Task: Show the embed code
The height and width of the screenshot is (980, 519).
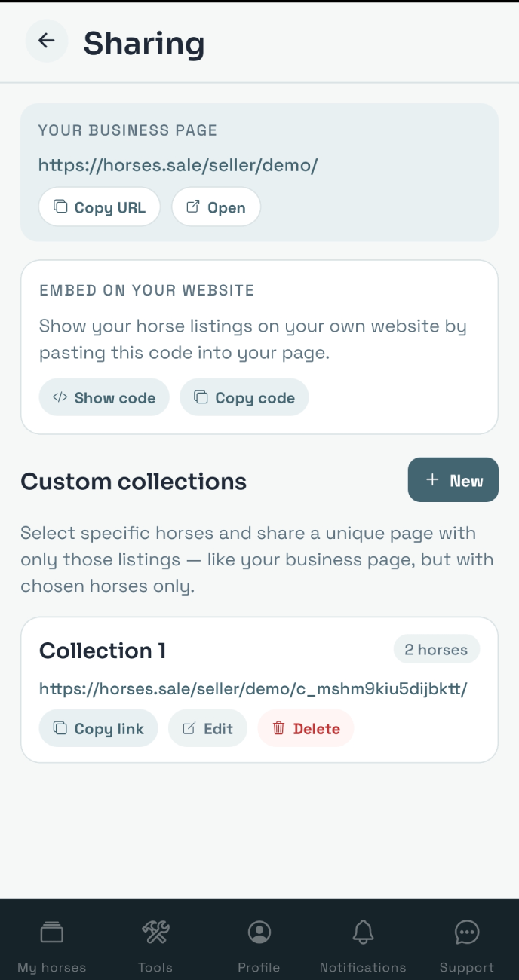Action: point(104,397)
